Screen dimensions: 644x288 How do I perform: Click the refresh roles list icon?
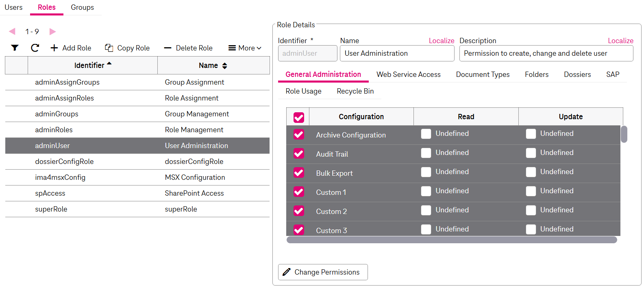click(x=35, y=48)
